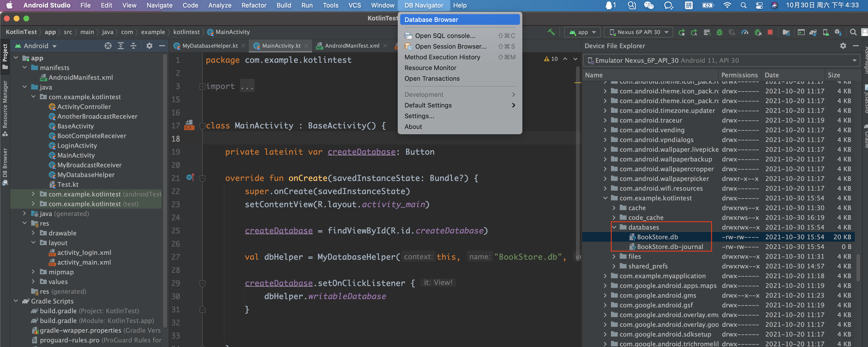
Task: Click Collapse All icon in Project panel
Action: pyautogui.click(x=133, y=46)
